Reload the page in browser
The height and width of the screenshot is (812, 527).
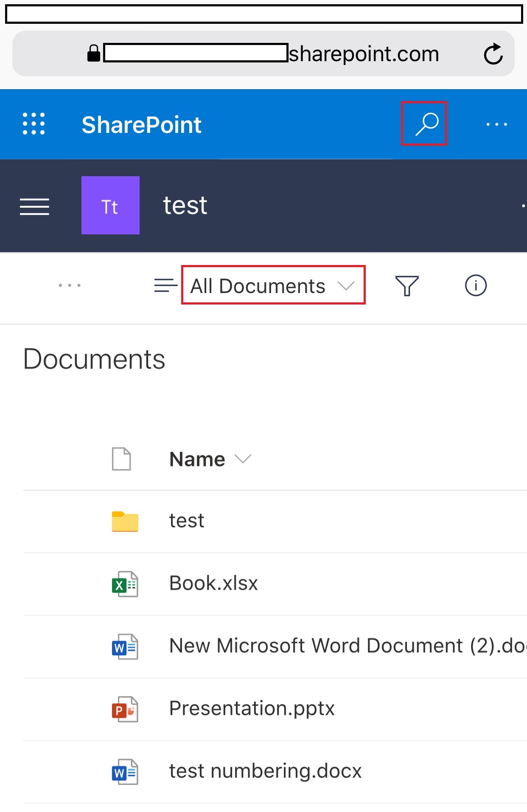coord(493,54)
